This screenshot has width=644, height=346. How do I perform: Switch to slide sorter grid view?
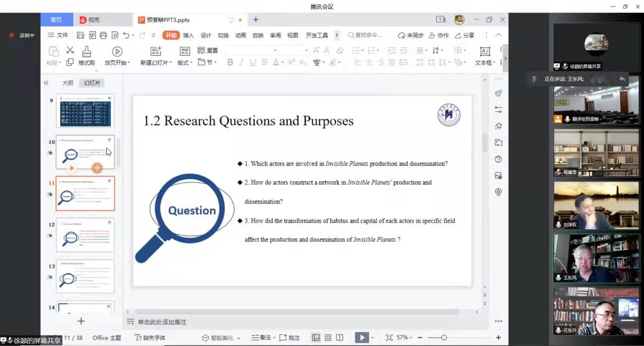click(328, 337)
